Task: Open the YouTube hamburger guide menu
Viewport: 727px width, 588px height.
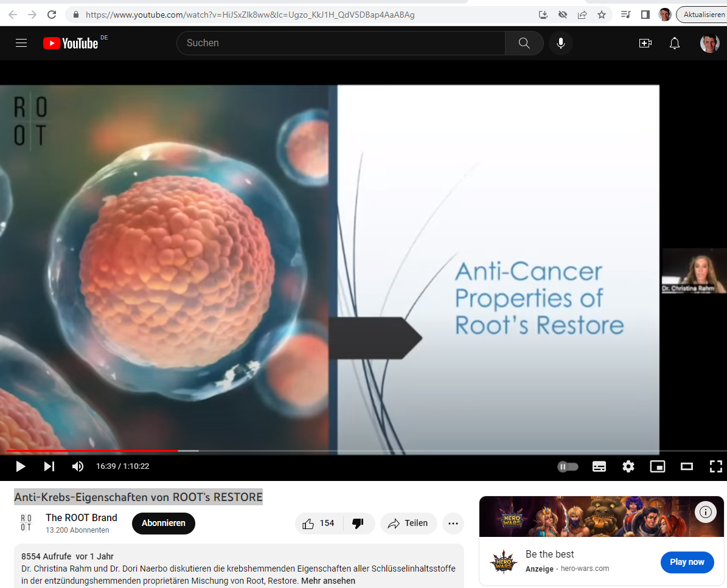Action: click(21, 43)
